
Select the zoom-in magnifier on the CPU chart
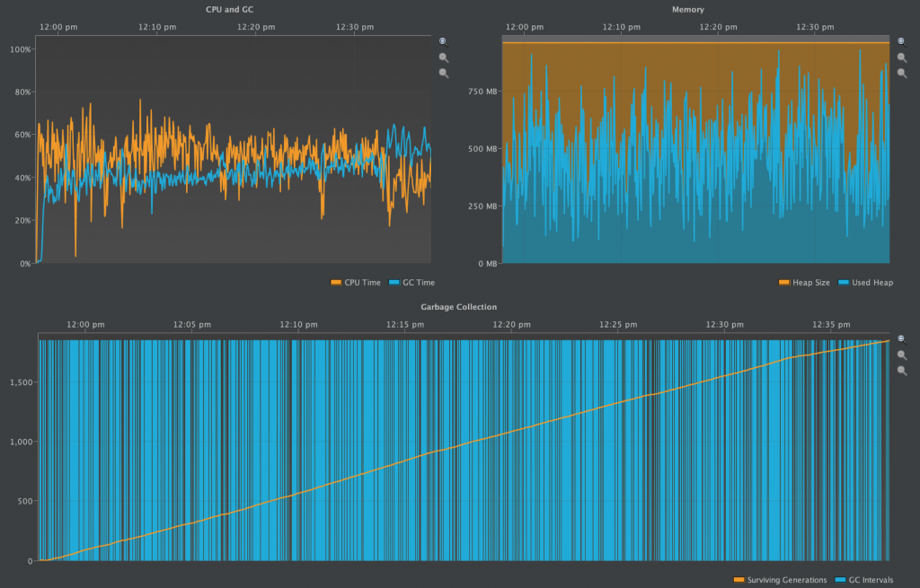(x=442, y=57)
